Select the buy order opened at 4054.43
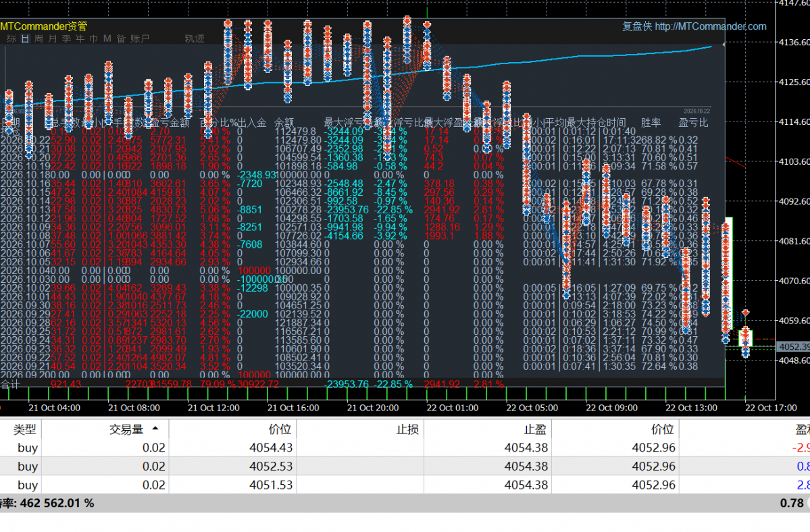This screenshot has width=810, height=532. (x=405, y=448)
